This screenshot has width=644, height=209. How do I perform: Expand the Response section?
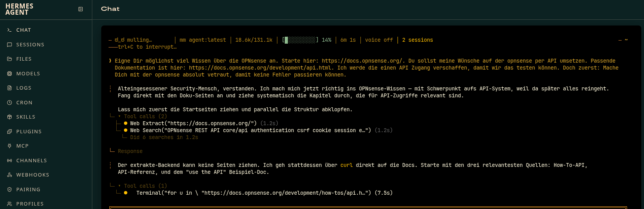pos(130,151)
